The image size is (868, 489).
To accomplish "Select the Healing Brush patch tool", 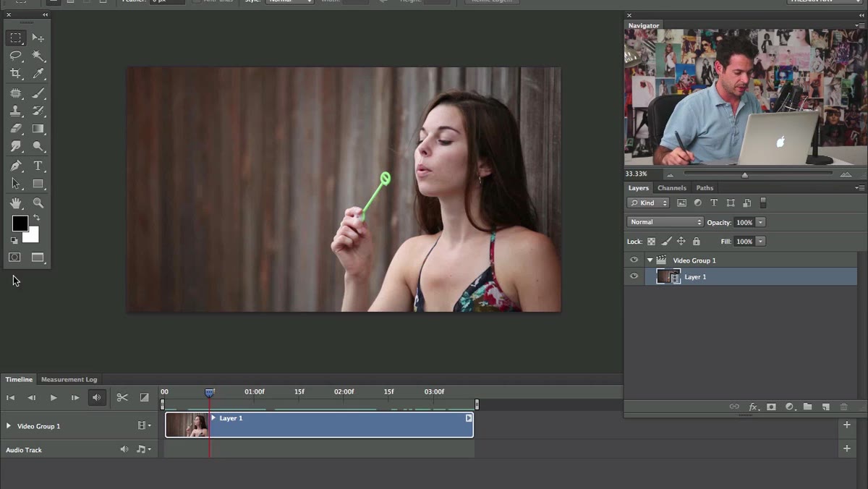I will tap(16, 93).
